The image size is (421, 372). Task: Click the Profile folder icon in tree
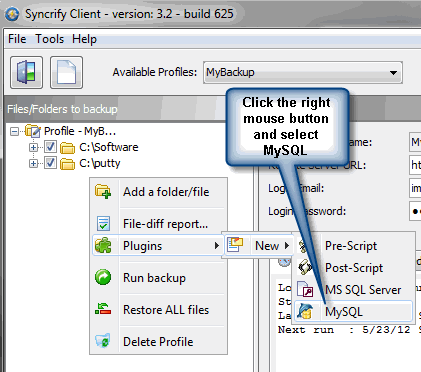(33, 131)
